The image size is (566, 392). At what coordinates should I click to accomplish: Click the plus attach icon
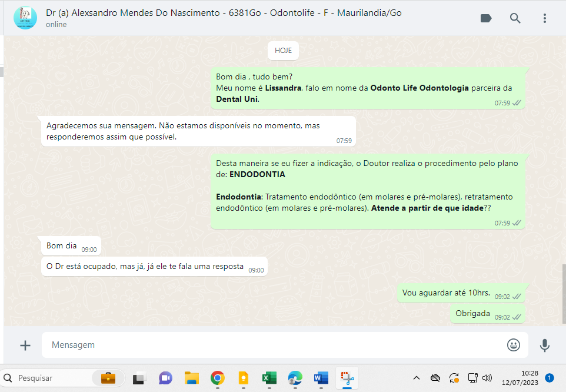(x=25, y=346)
